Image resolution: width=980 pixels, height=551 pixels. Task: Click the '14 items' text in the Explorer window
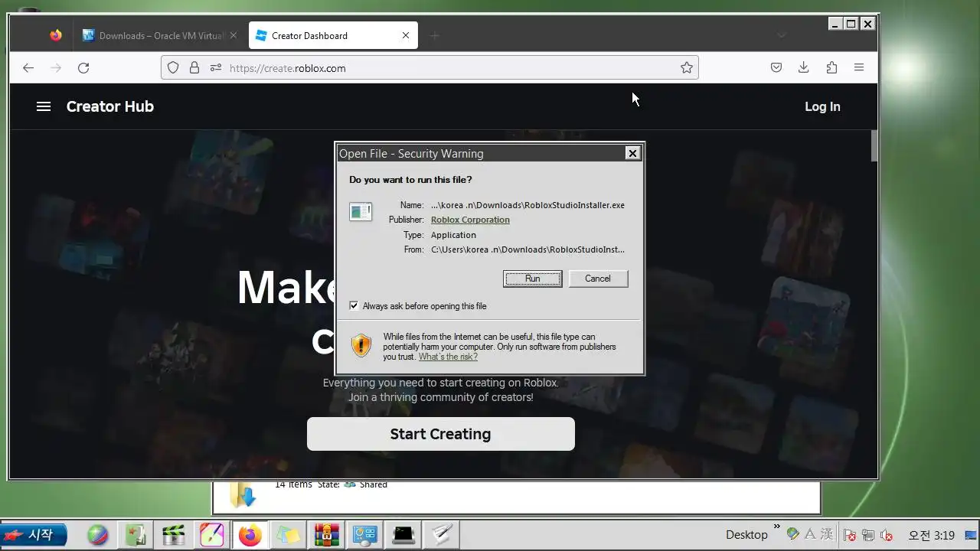(293, 484)
